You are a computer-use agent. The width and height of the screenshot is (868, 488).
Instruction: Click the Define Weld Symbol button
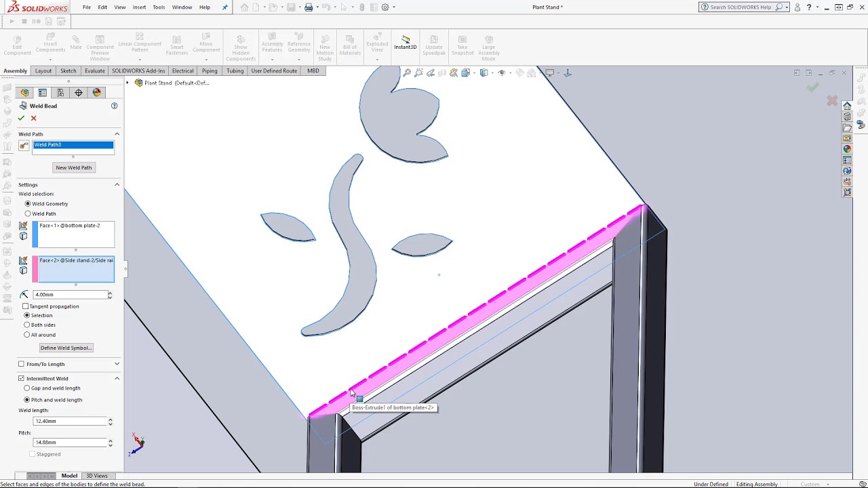(66, 348)
